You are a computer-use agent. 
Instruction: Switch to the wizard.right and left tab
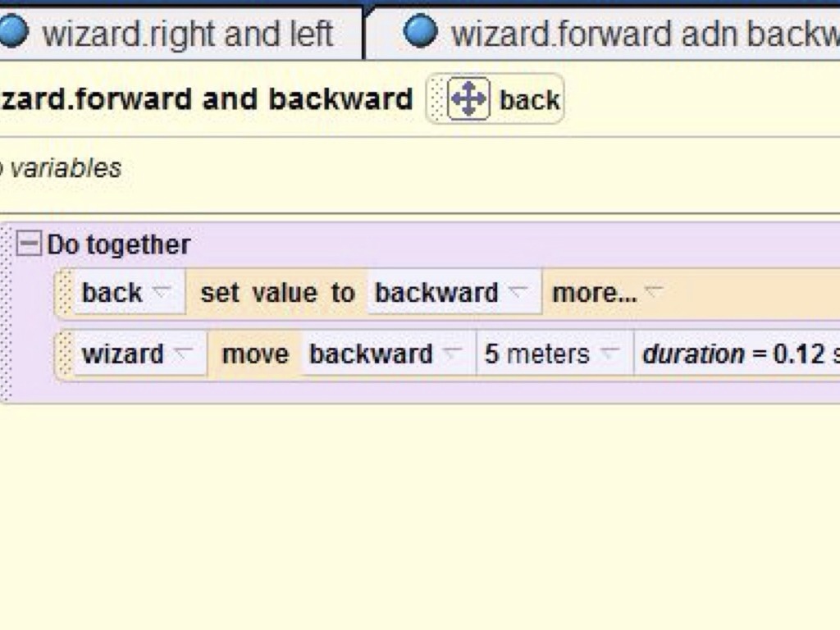(x=187, y=34)
